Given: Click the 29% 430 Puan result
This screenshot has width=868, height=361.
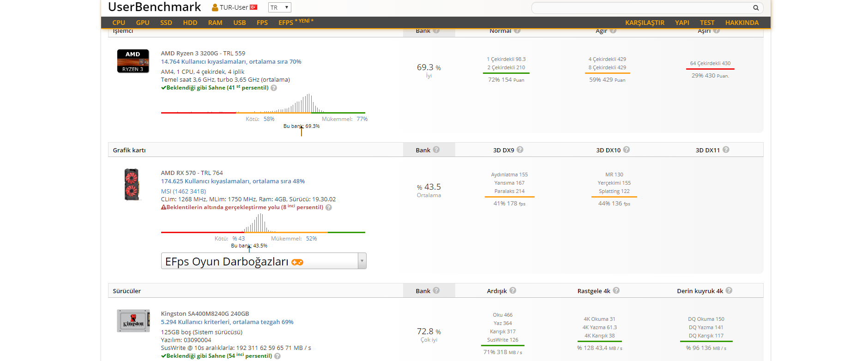Looking at the screenshot, I should click(x=710, y=76).
